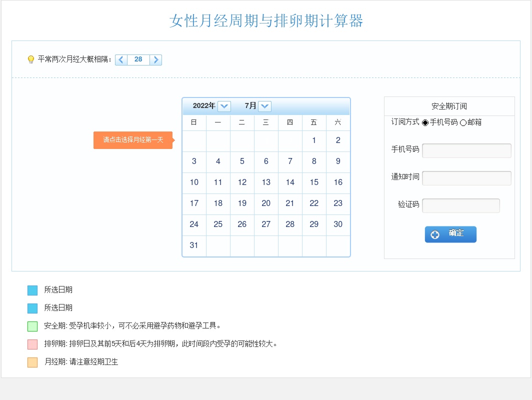Click the orange 请点击选择月经第一天 tooltip
The width and height of the screenshot is (532, 400).
(133, 140)
